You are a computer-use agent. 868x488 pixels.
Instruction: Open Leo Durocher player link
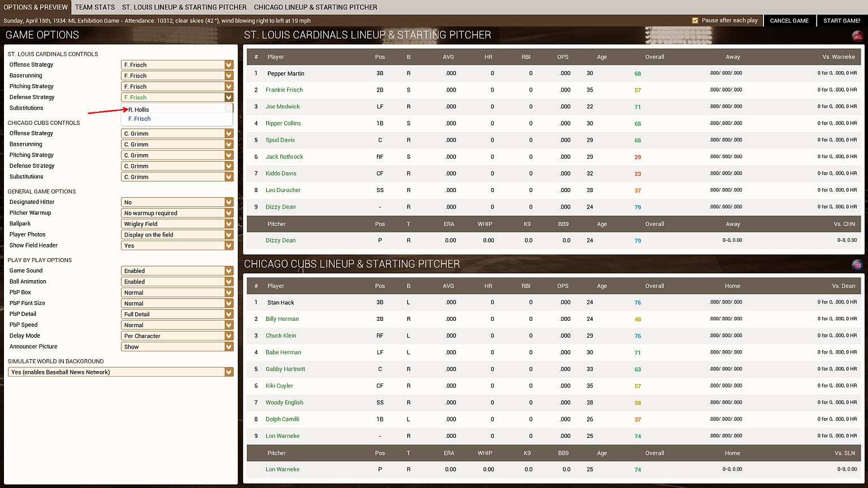(283, 190)
